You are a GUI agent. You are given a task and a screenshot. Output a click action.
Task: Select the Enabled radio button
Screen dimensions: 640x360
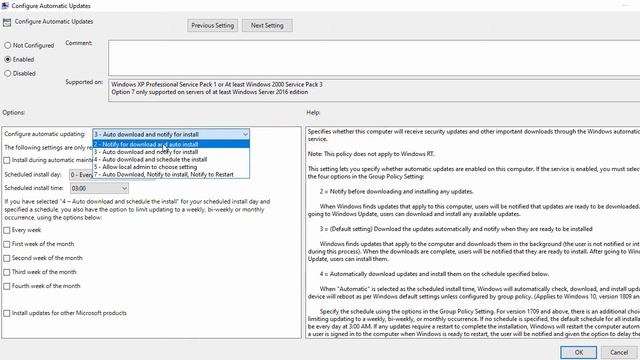(8, 59)
